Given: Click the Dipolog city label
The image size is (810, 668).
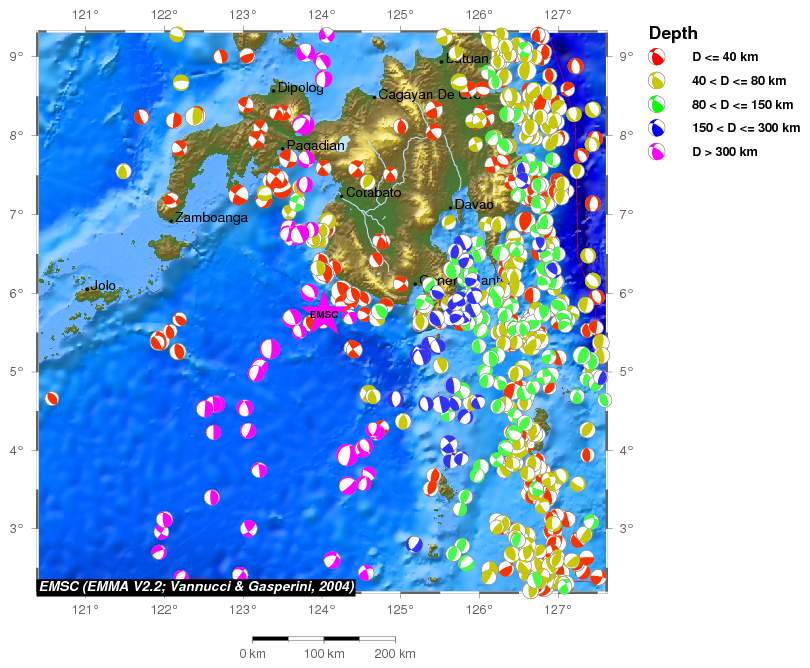Looking at the screenshot, I should [301, 88].
